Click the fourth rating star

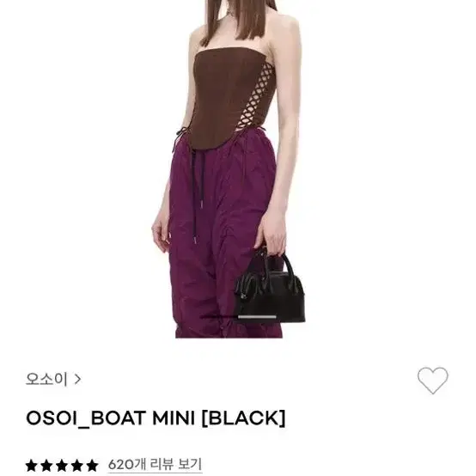(x=76, y=466)
